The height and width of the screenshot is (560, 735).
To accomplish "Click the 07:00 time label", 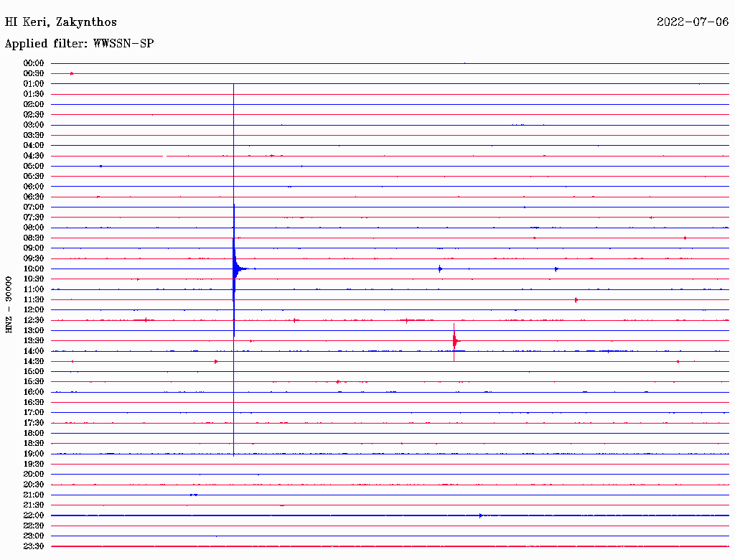I will tap(34, 207).
